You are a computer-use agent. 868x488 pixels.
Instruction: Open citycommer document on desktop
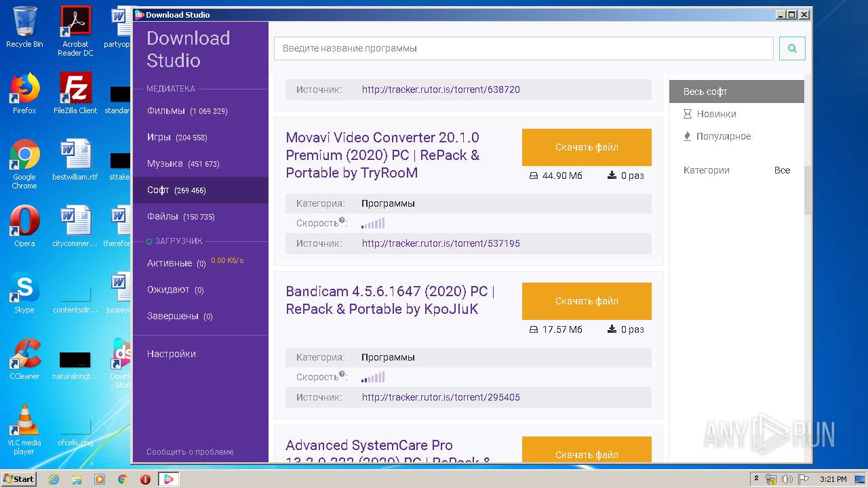coord(75,226)
